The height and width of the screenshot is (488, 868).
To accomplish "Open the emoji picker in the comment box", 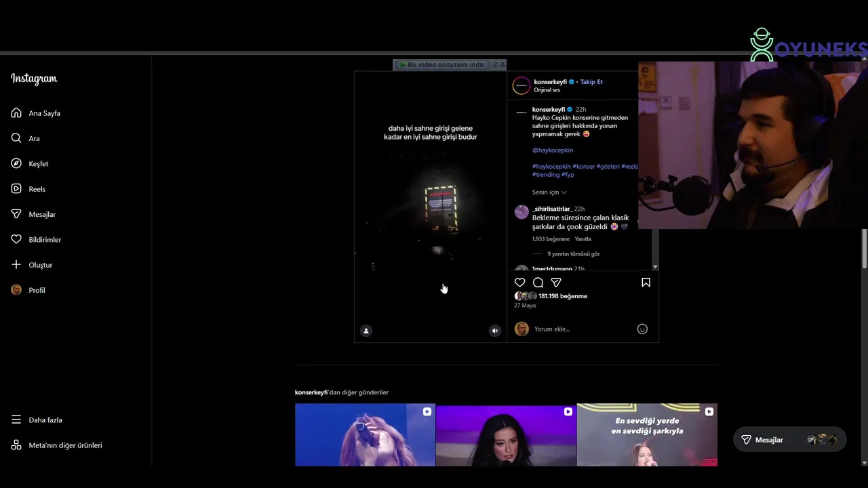I will tap(642, 329).
